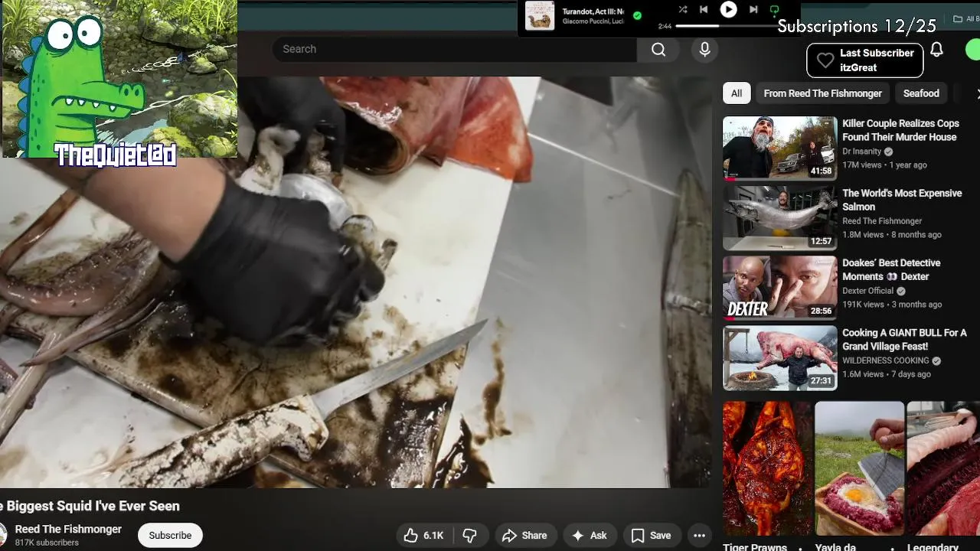980x551 pixels.
Task: Click the Share button
Action: click(x=524, y=536)
